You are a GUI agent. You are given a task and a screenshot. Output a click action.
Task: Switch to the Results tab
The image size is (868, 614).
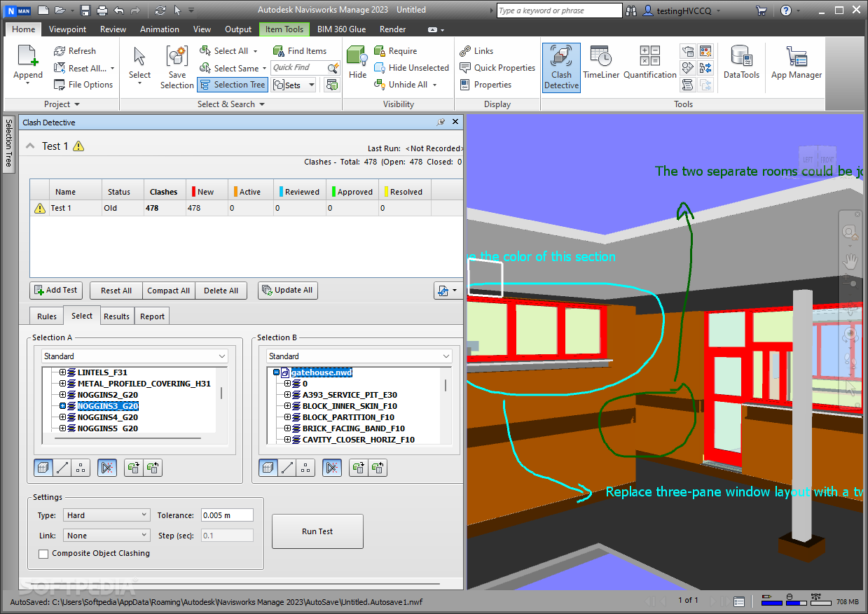coord(116,316)
